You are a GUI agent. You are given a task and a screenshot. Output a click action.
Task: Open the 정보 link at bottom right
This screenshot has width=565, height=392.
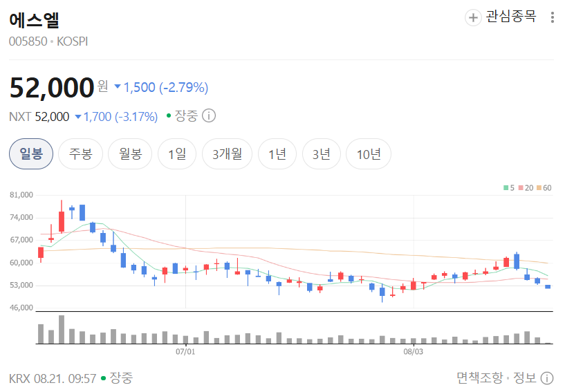[x=524, y=378]
